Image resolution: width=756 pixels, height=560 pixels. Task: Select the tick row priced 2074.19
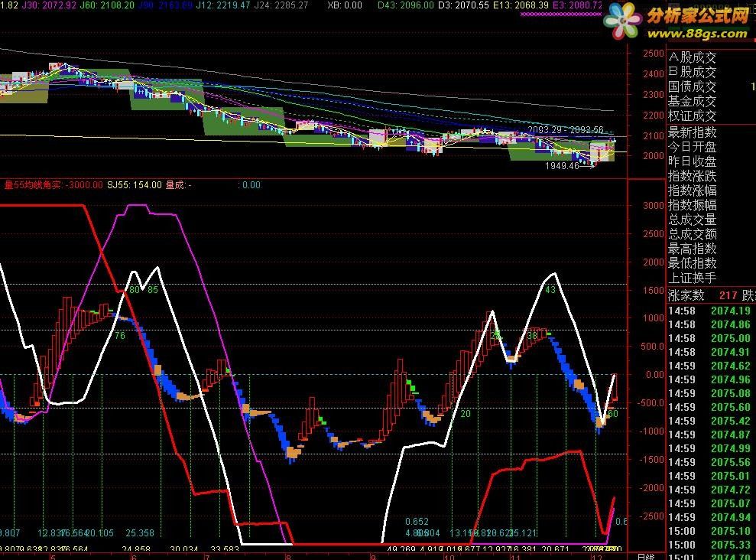tap(709, 311)
